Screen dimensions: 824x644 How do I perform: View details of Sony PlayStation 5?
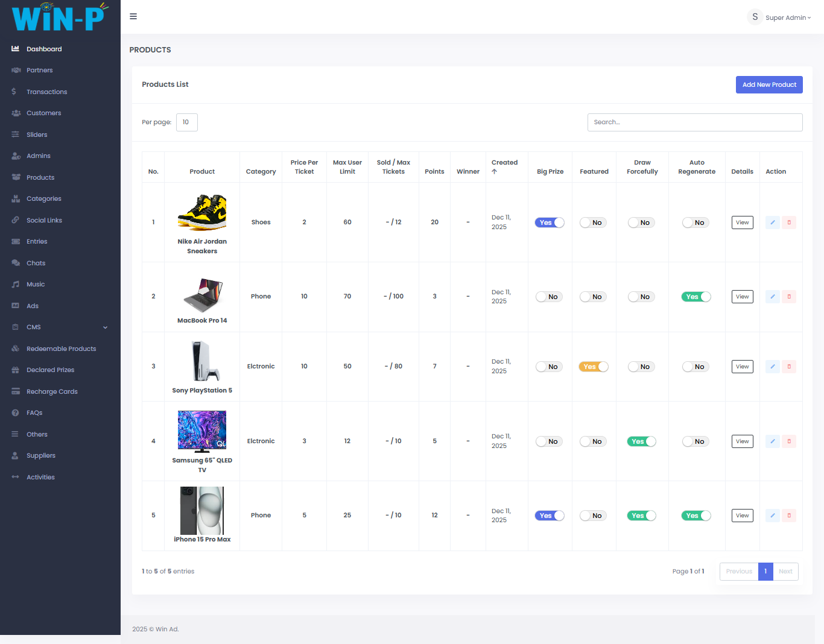coord(742,367)
